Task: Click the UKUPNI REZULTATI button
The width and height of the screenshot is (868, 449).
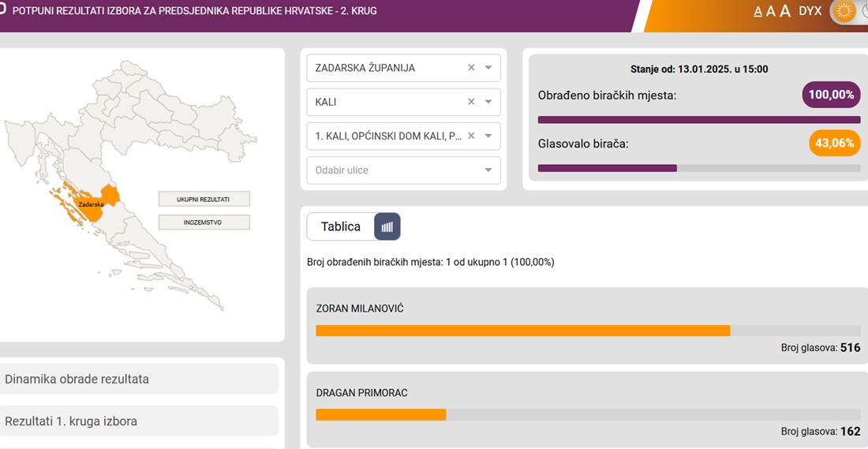Action: 204,199
